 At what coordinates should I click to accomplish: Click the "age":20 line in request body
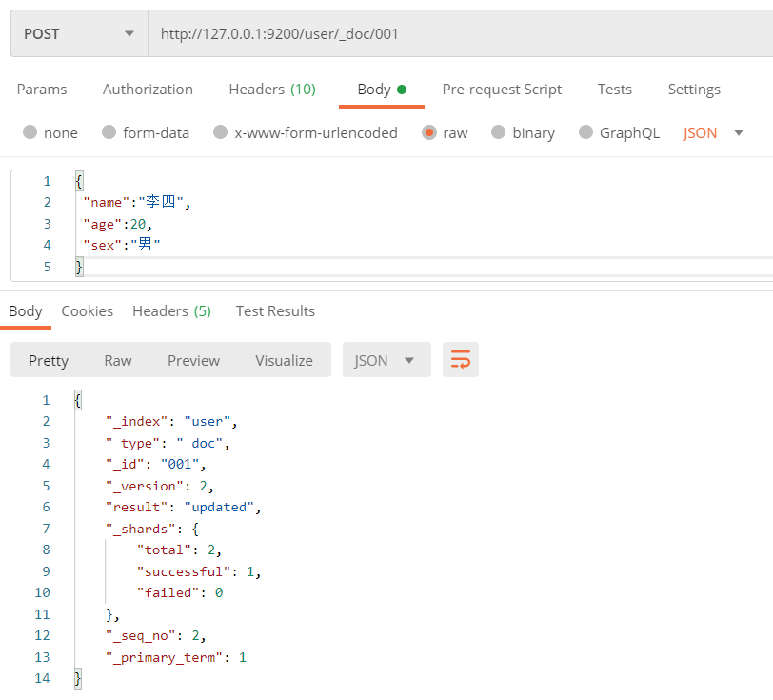coord(118,224)
